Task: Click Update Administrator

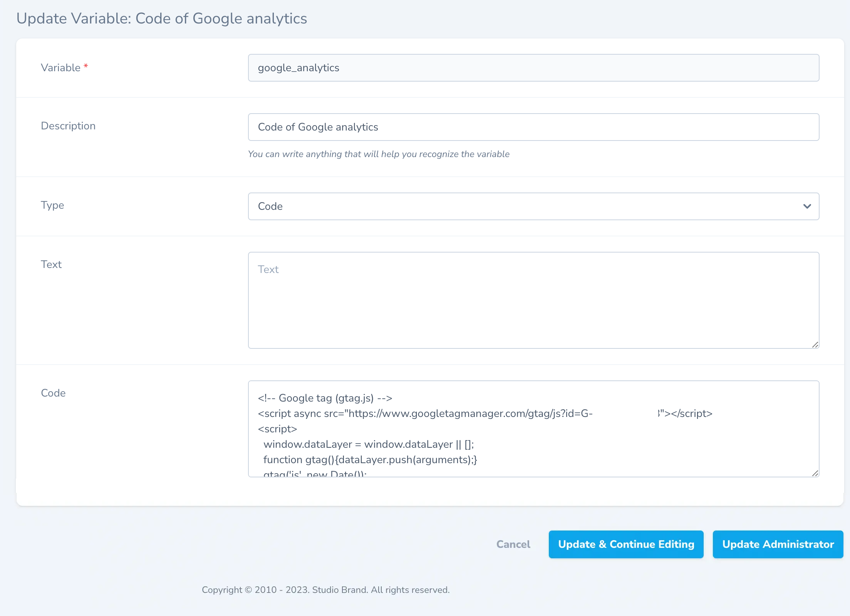Action: point(778,544)
